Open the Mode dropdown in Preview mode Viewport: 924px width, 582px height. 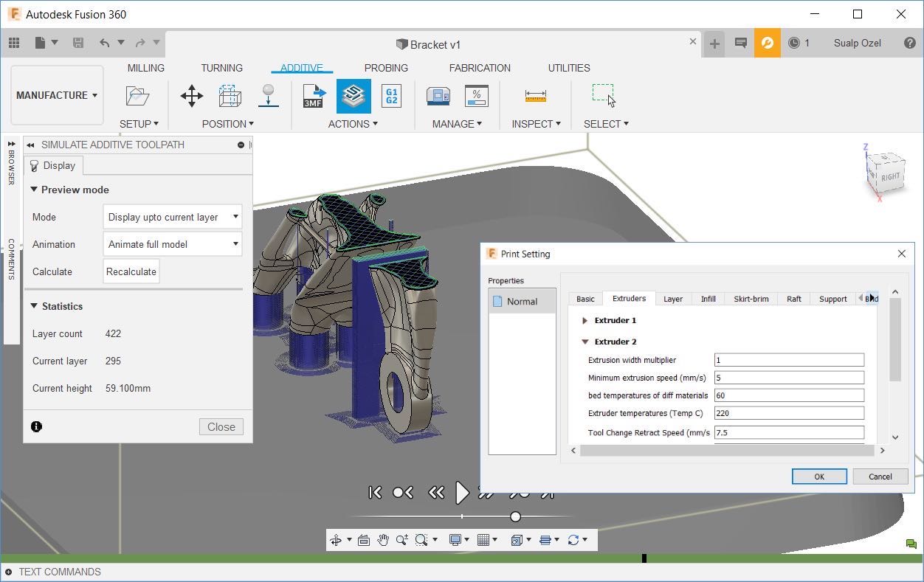(x=173, y=217)
